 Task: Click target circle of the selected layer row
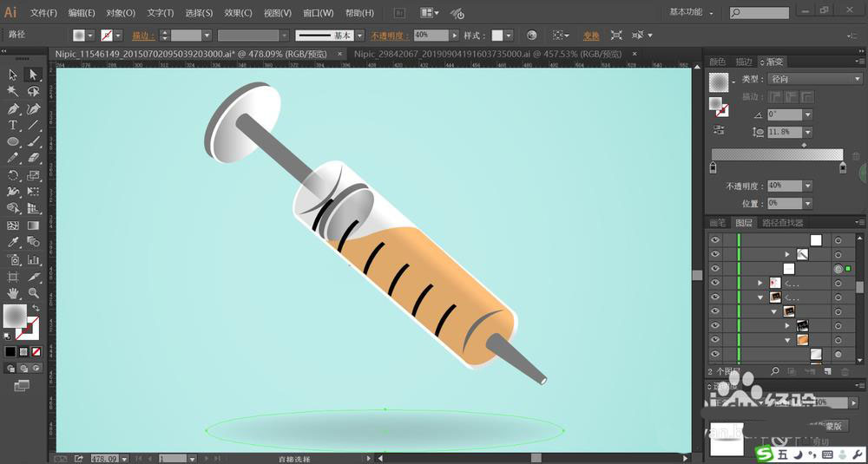point(838,269)
